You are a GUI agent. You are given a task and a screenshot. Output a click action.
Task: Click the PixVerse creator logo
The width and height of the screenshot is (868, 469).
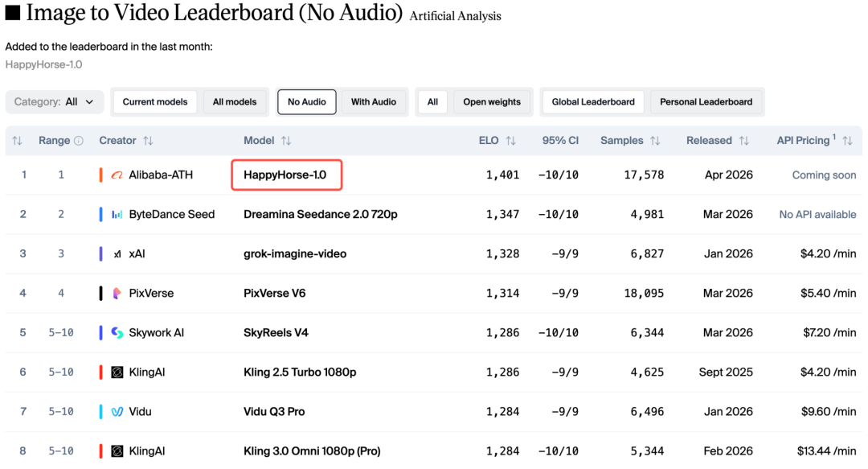tap(117, 294)
